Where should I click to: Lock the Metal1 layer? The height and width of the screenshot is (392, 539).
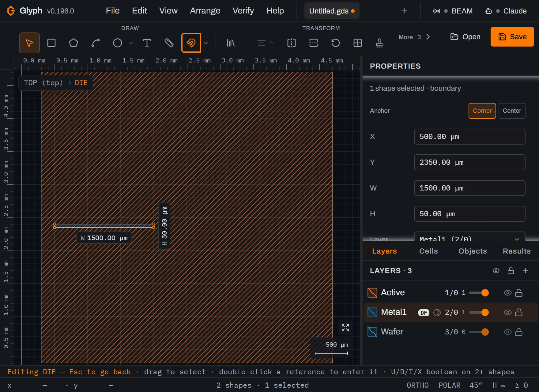pyautogui.click(x=519, y=312)
